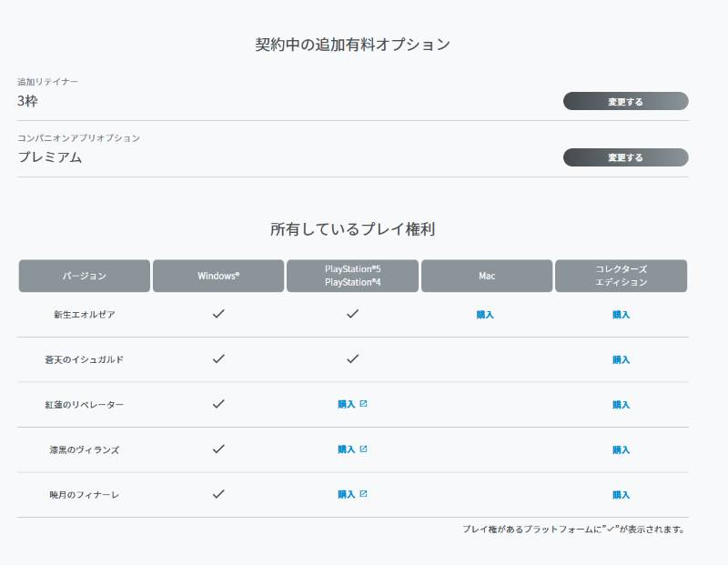The image size is (728, 565).
Task: Open 購入 link for 新生エオルゼア コレクターズエディション
Action: 621,315
